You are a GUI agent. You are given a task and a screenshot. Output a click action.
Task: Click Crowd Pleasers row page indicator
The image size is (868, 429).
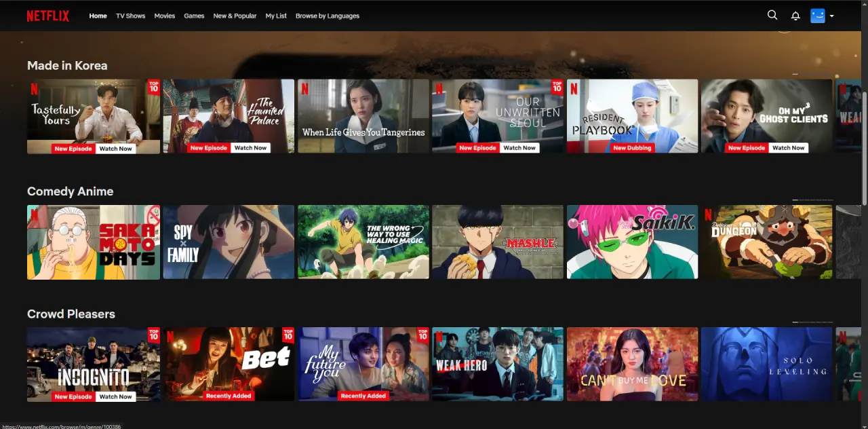pyautogui.click(x=812, y=322)
